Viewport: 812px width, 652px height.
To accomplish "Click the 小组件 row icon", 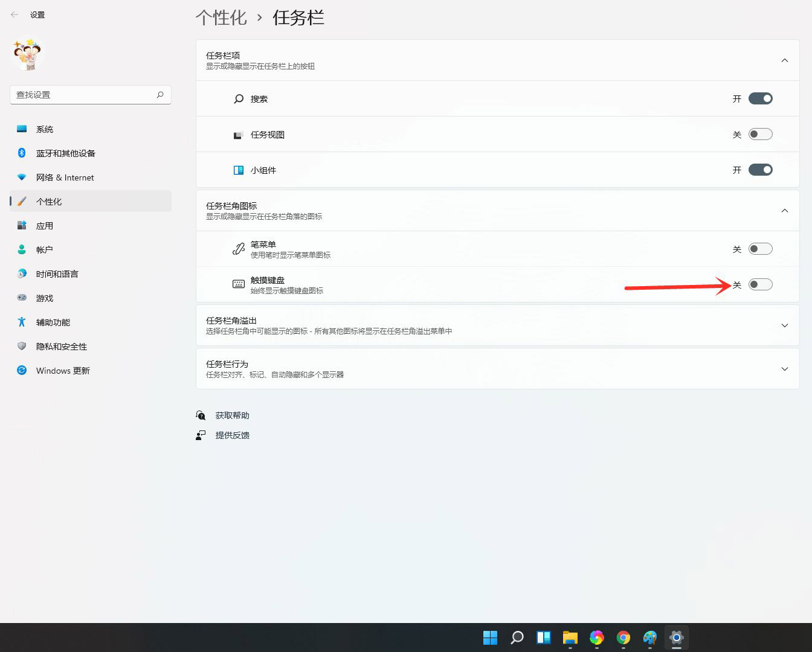I will click(239, 170).
